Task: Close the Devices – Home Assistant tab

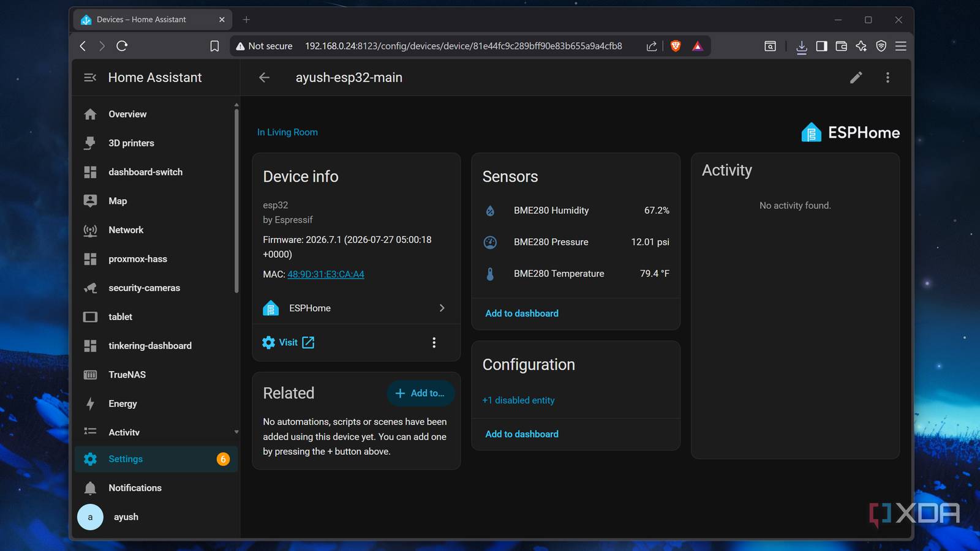Action: point(222,20)
